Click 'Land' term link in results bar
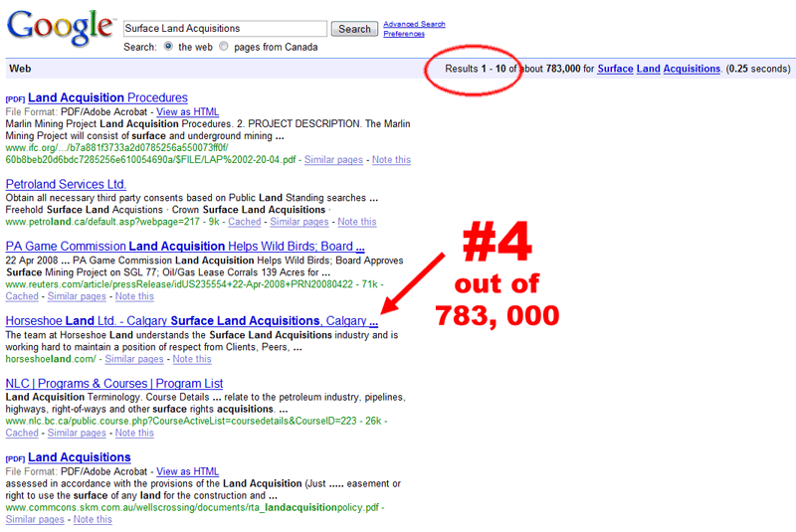Viewport: 796px width, 532px height. [649, 69]
